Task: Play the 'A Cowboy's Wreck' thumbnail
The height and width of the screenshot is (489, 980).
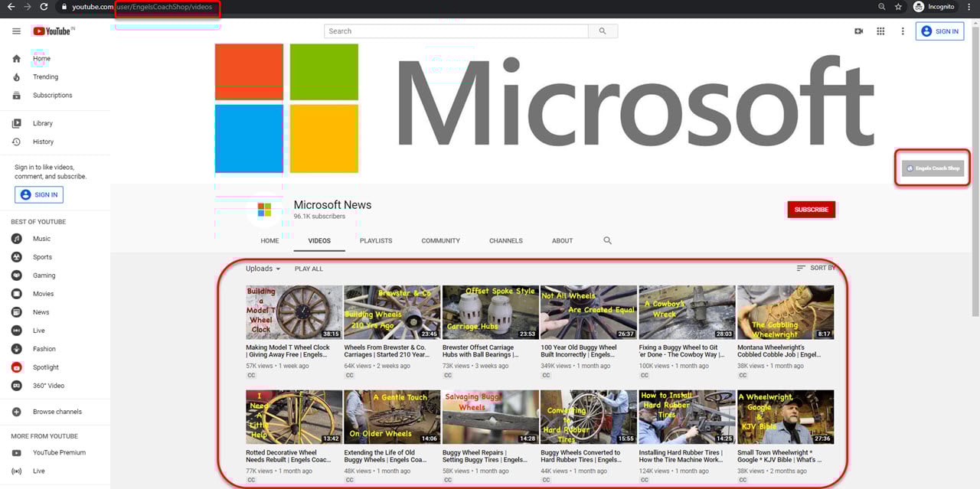Action: [x=687, y=312]
